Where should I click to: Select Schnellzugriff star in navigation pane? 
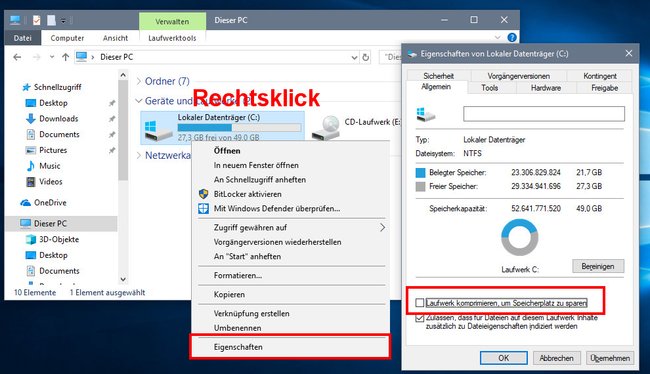pyautogui.click(x=26, y=87)
